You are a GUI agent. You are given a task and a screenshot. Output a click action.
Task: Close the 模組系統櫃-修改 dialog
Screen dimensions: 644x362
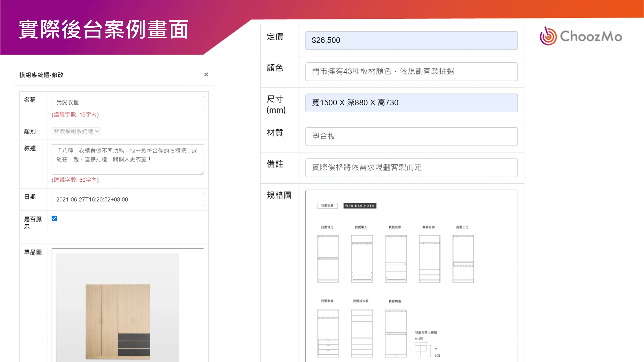click(x=206, y=74)
